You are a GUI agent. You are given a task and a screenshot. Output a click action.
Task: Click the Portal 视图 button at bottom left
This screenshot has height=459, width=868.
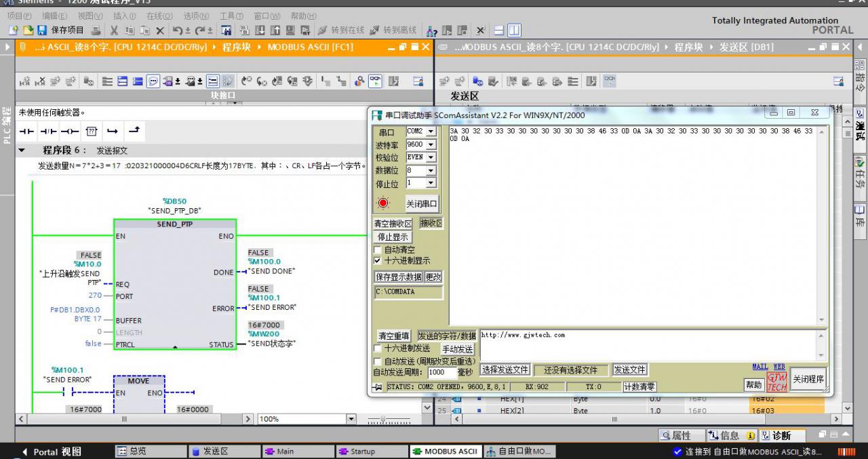pyautogui.click(x=53, y=452)
